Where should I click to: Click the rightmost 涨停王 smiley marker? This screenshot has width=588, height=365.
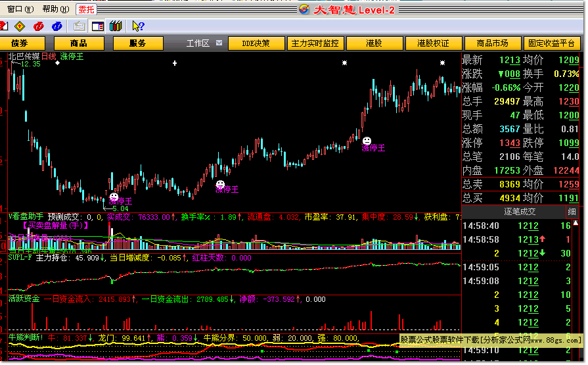(x=367, y=141)
